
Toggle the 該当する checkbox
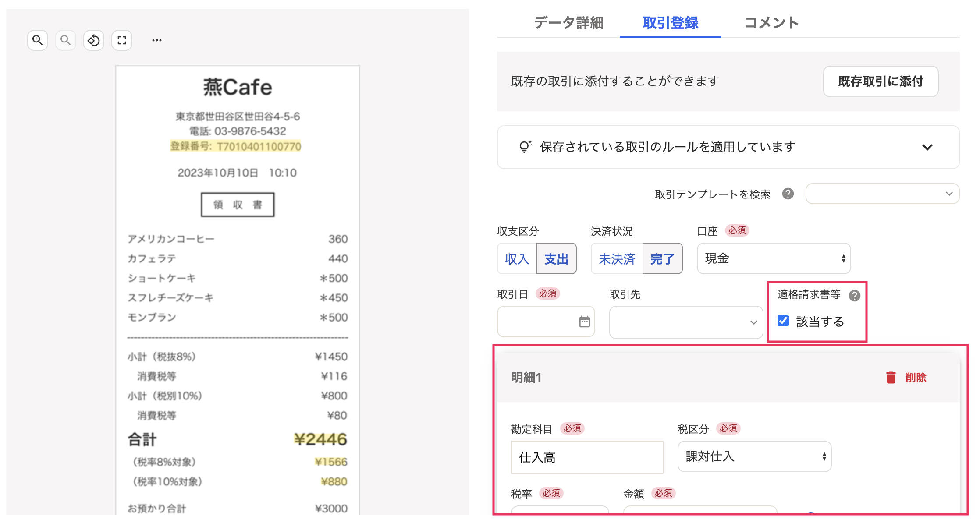tap(783, 321)
